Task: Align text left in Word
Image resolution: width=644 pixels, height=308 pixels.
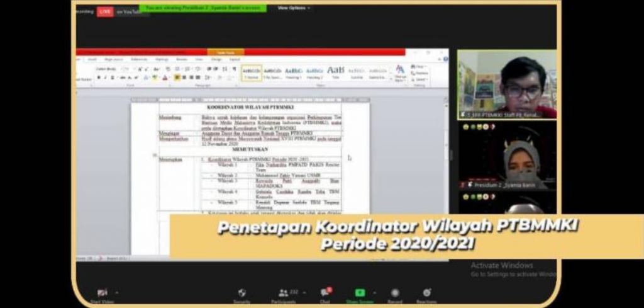Action: click(177, 77)
